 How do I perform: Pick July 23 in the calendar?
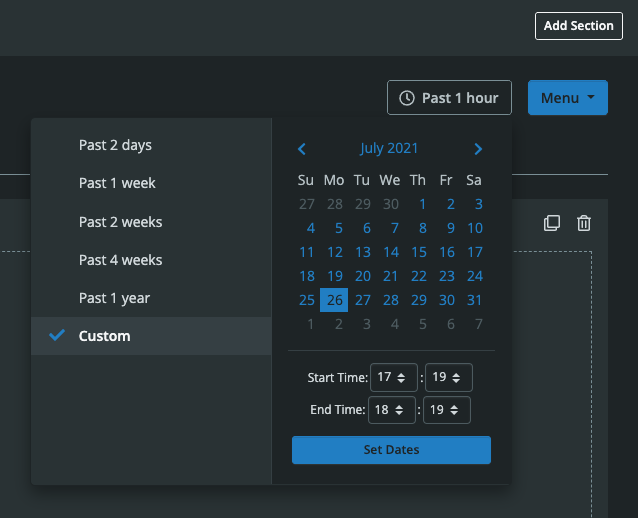[x=447, y=276]
